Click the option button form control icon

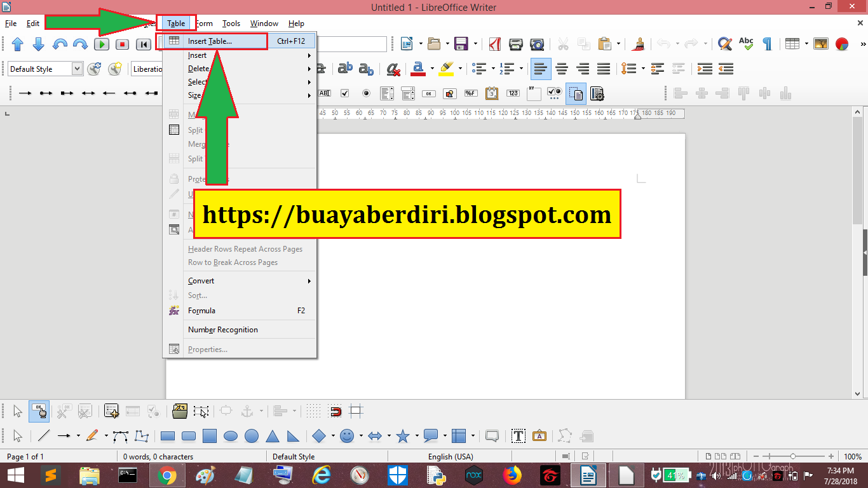click(366, 93)
